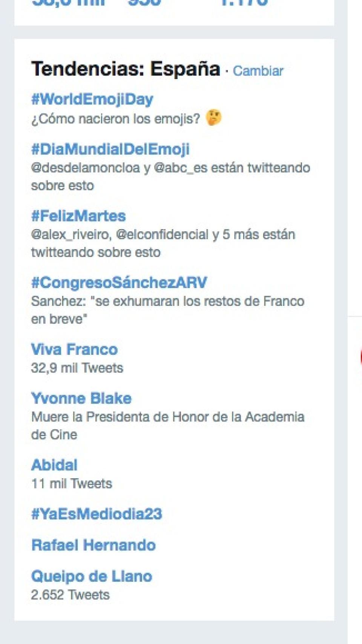View the Yvonne Blake trending topic

81,399
